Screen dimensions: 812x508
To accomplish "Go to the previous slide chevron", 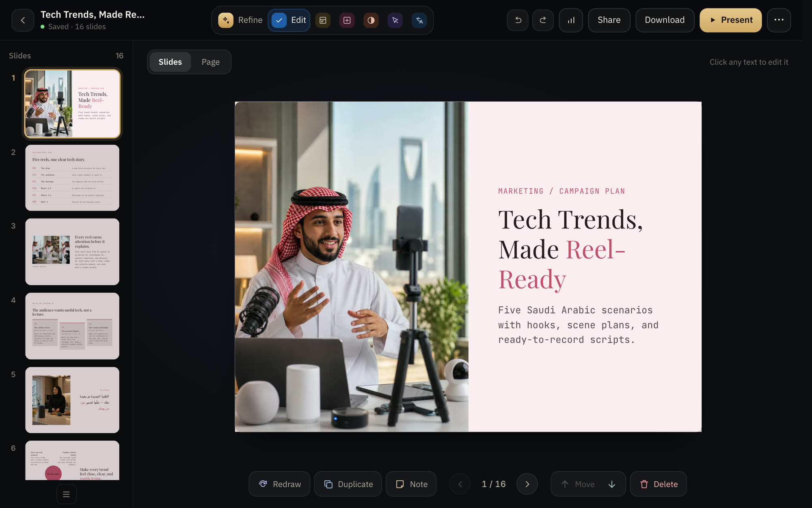I will coord(460,484).
